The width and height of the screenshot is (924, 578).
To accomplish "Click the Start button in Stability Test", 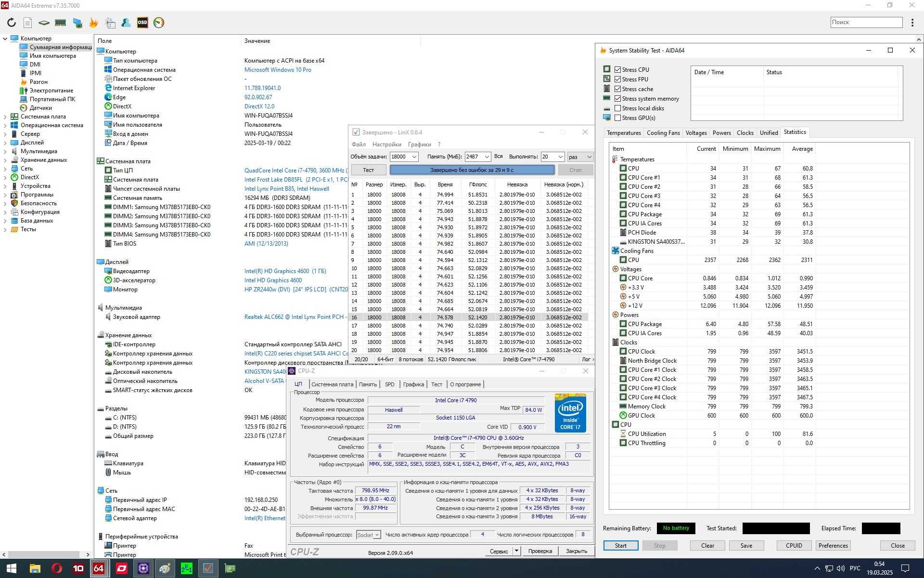I will [621, 546].
